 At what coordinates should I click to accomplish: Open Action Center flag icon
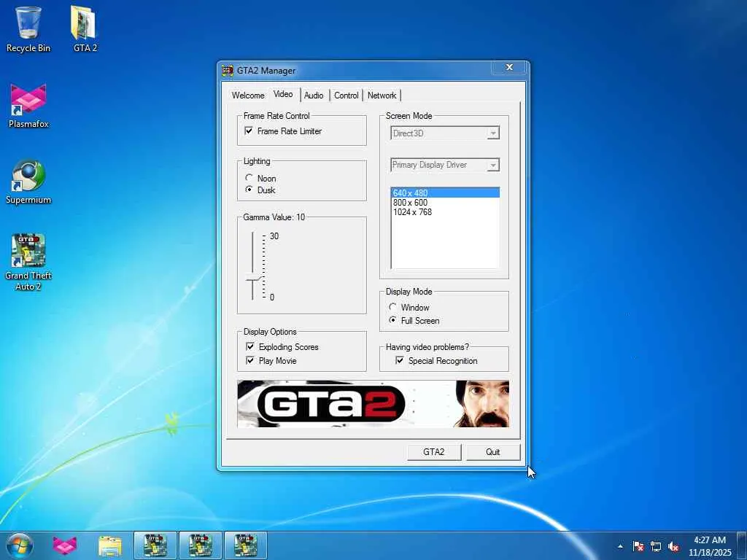(x=638, y=546)
